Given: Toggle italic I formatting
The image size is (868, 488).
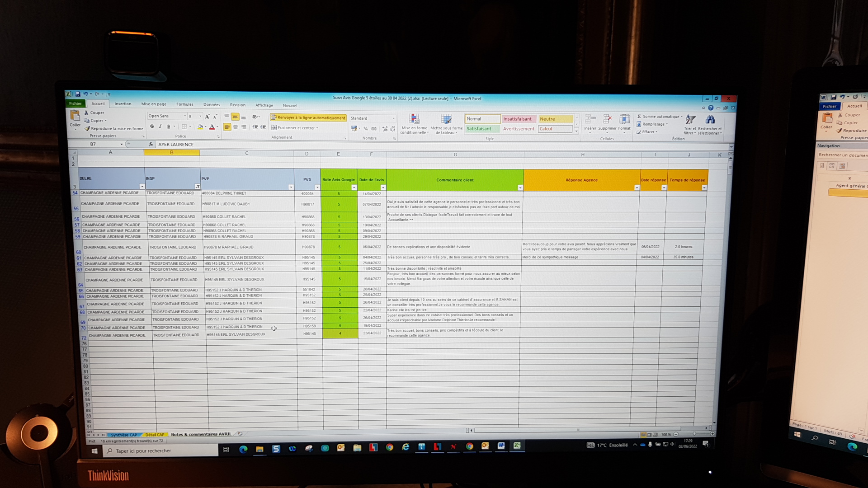Looking at the screenshot, I should click(160, 127).
